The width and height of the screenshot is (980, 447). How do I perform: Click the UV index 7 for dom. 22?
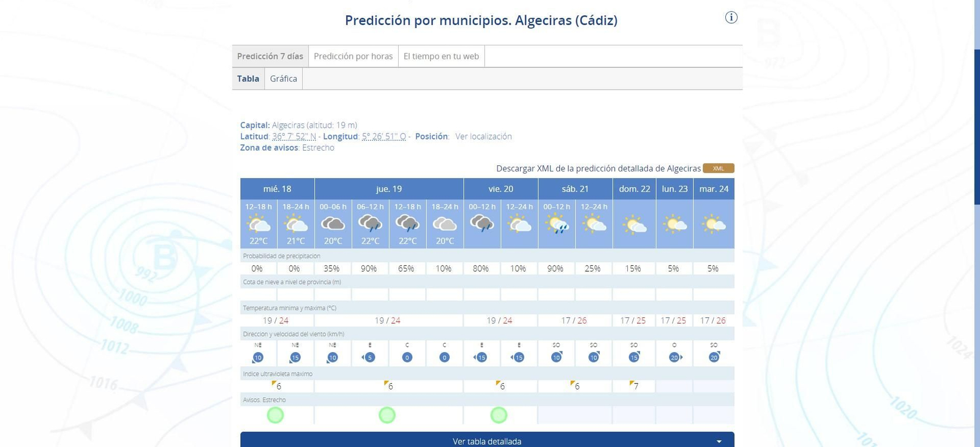[x=634, y=386]
